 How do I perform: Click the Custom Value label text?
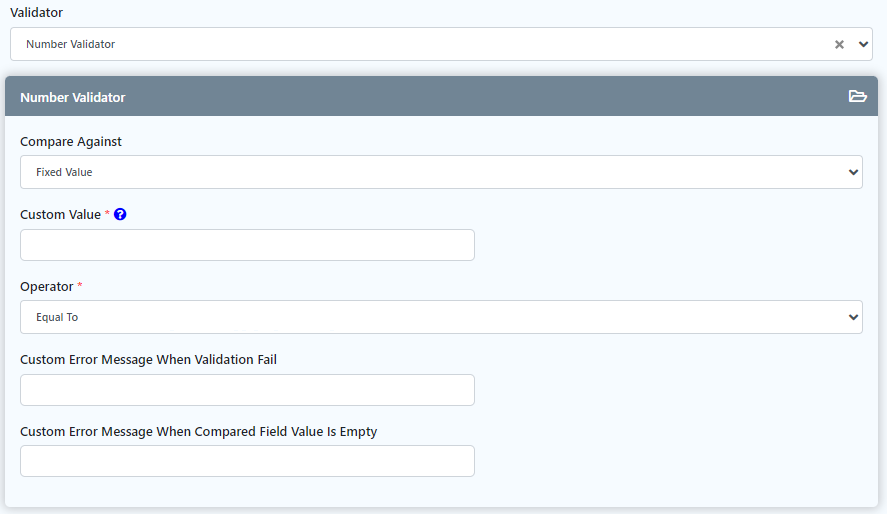click(60, 214)
